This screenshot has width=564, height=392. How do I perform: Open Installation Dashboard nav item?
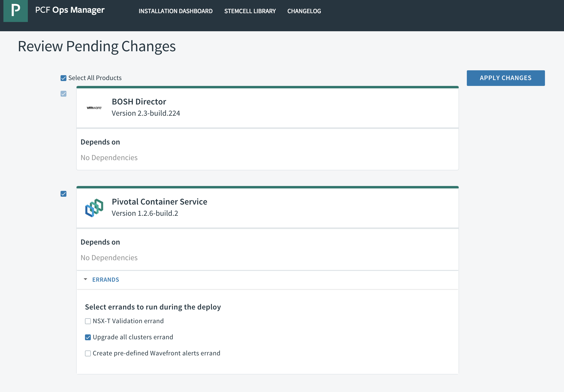point(175,11)
